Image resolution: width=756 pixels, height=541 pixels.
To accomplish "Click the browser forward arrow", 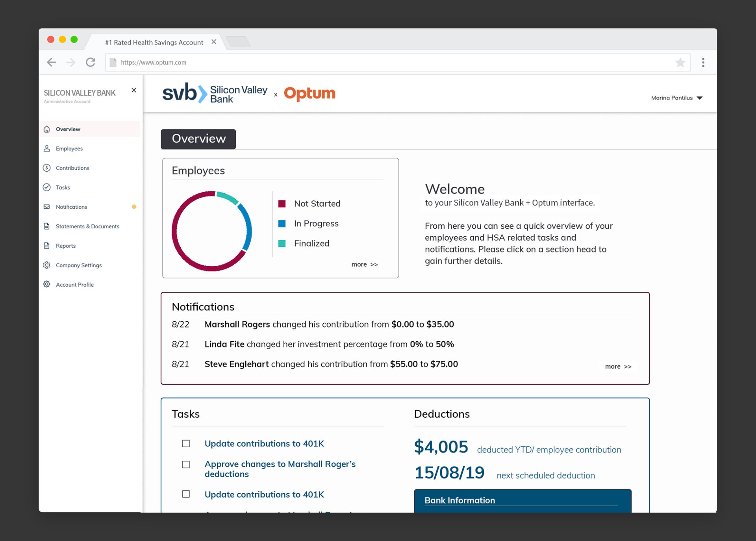I will 71,62.
